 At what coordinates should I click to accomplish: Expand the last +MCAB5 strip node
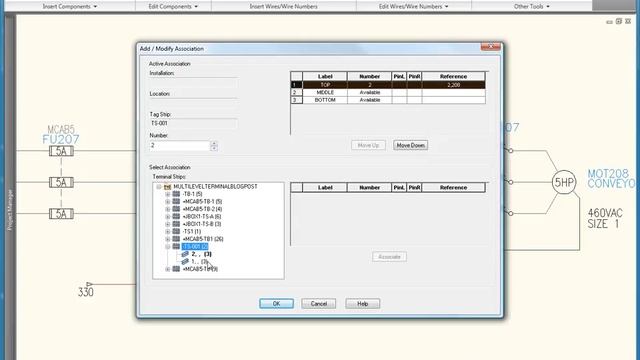pos(167,269)
